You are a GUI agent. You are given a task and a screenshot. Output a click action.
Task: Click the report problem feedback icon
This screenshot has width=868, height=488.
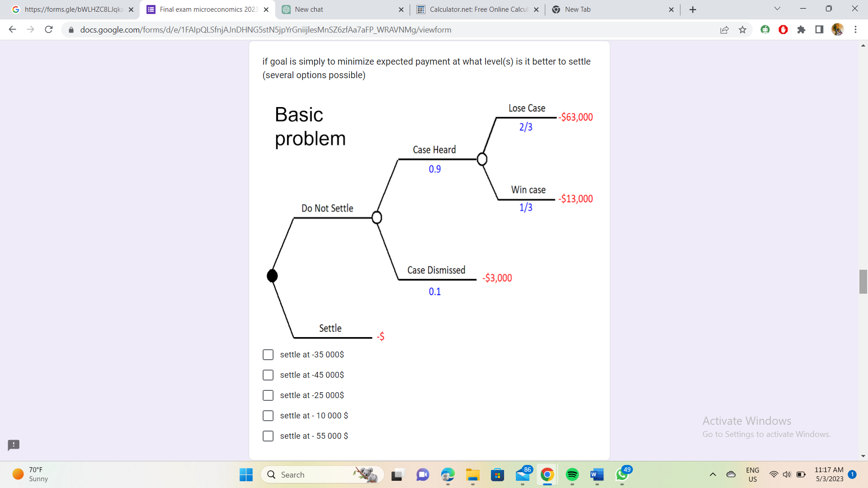click(14, 445)
